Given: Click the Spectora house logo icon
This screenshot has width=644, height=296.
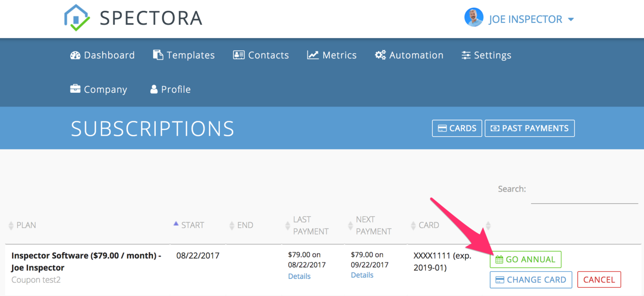Looking at the screenshot, I should 77,18.
